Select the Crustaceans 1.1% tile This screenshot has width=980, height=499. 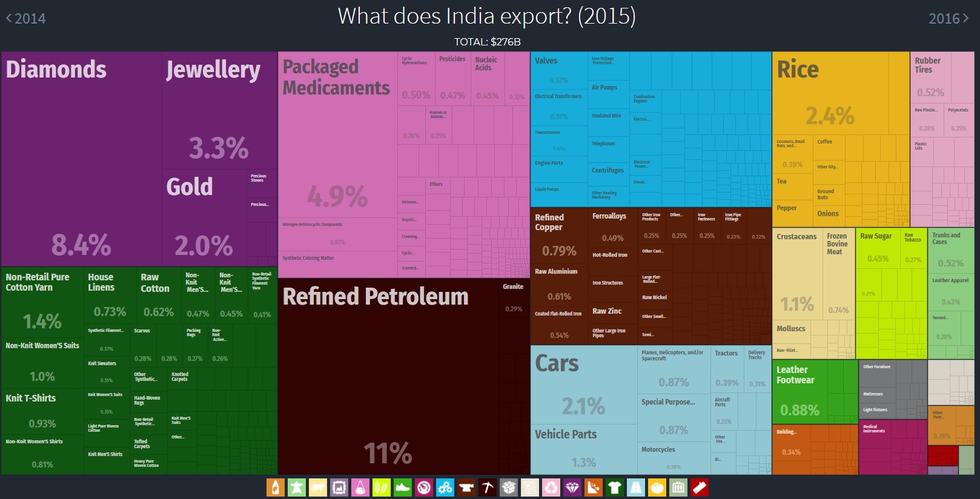pyautogui.click(x=798, y=273)
